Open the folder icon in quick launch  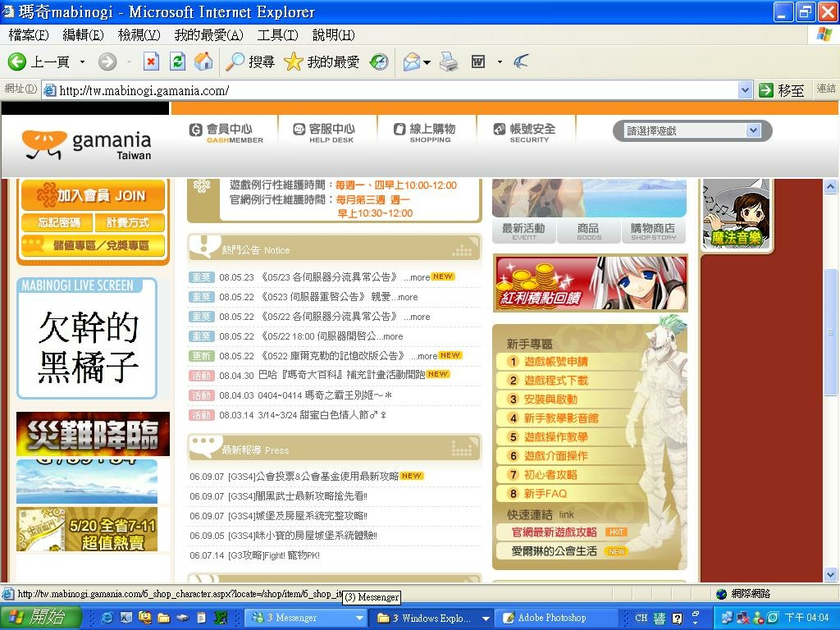pyautogui.click(x=163, y=618)
